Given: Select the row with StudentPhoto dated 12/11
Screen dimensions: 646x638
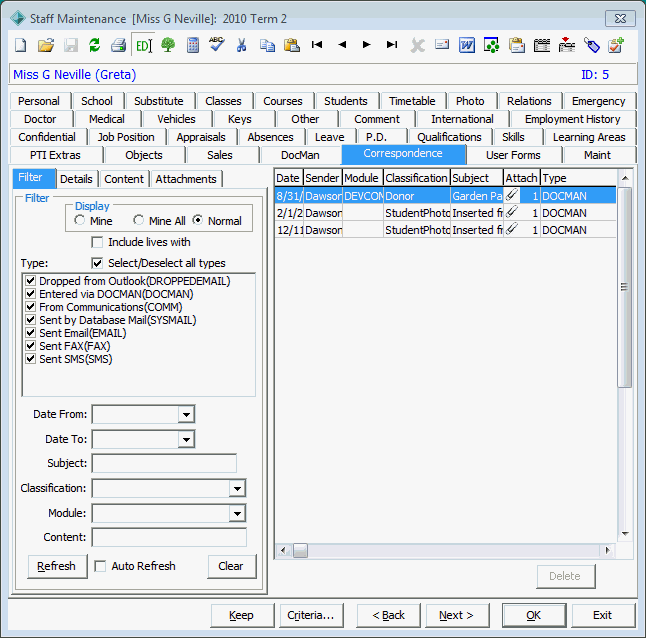Looking at the screenshot, I should pos(445,230).
